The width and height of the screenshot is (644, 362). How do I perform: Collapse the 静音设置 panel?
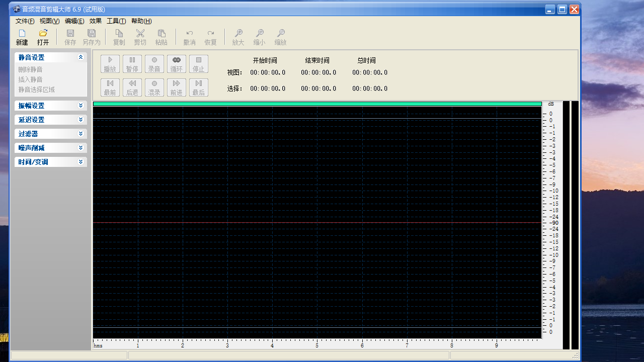click(x=80, y=57)
